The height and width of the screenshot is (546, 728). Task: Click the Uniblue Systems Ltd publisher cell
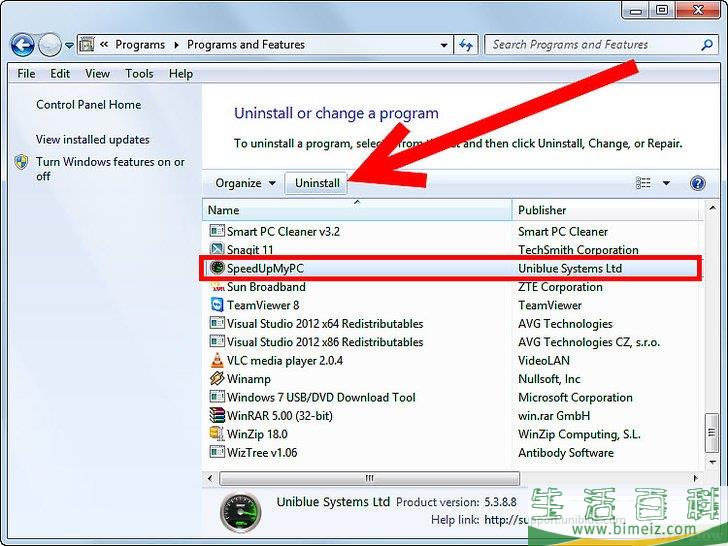(x=570, y=268)
